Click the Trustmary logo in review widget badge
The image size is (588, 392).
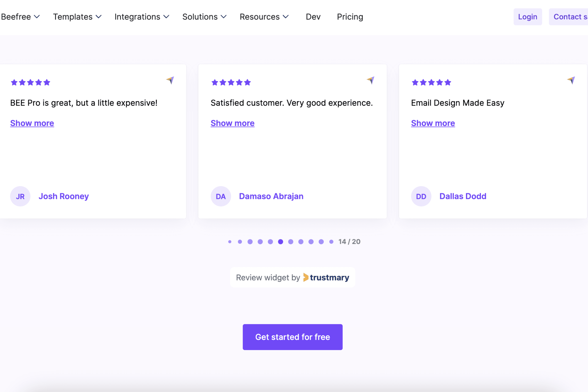point(326,277)
